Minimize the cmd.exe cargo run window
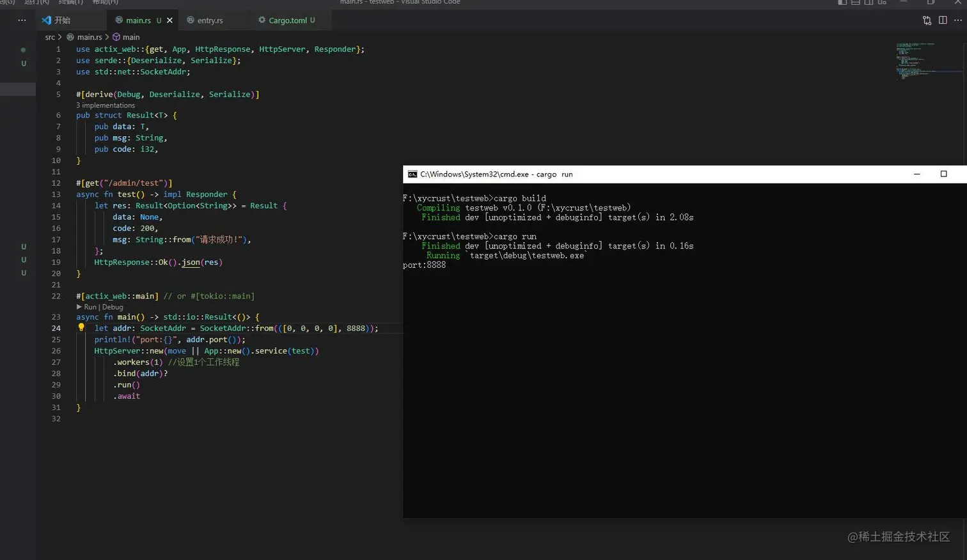967x560 pixels. coord(916,174)
